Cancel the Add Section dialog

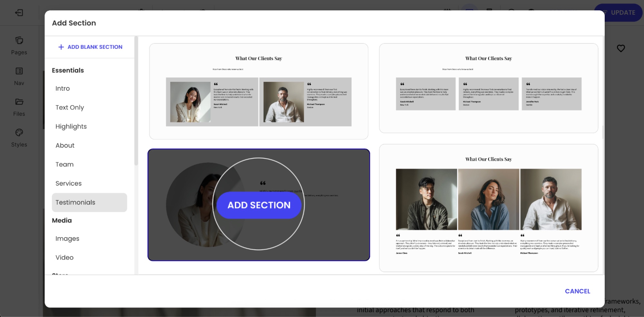pos(577,291)
